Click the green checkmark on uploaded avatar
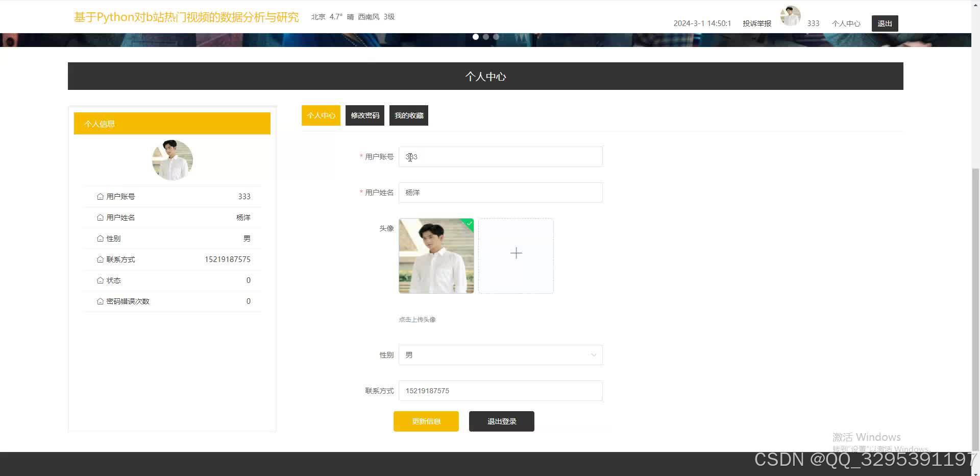The height and width of the screenshot is (476, 980). pyautogui.click(x=470, y=223)
